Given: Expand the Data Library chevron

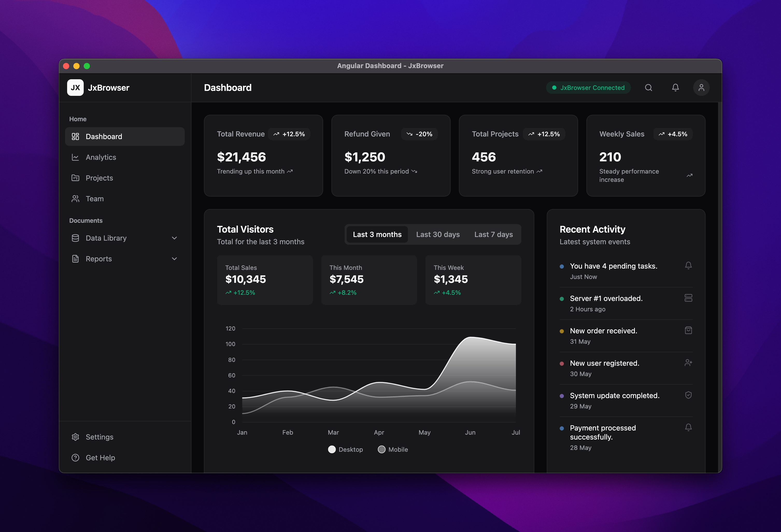Looking at the screenshot, I should tap(174, 238).
